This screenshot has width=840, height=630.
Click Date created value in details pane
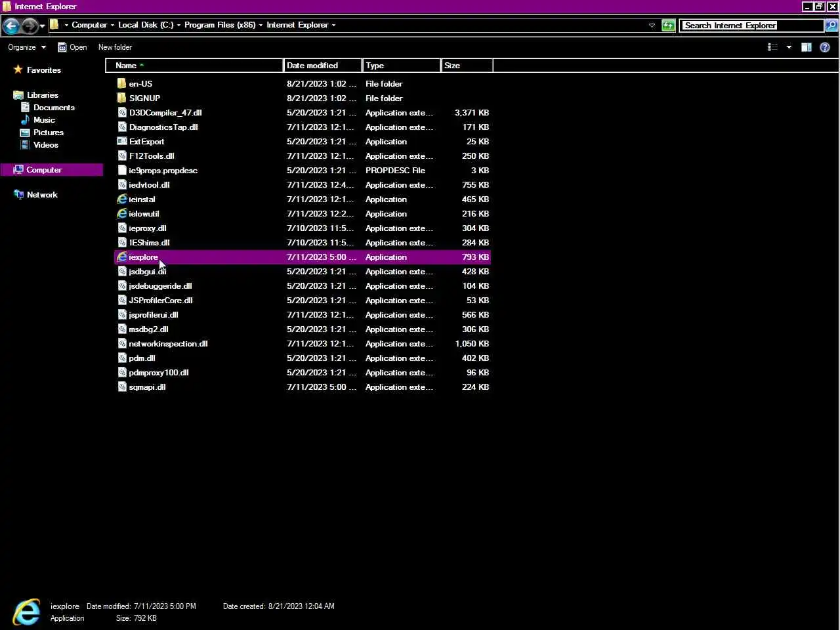(301, 606)
